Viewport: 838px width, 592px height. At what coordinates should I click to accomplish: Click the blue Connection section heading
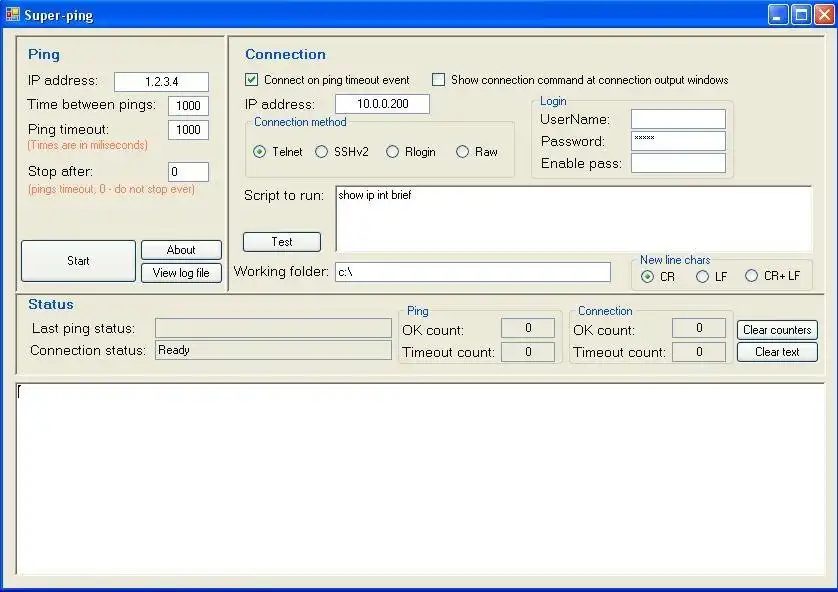click(x=285, y=54)
